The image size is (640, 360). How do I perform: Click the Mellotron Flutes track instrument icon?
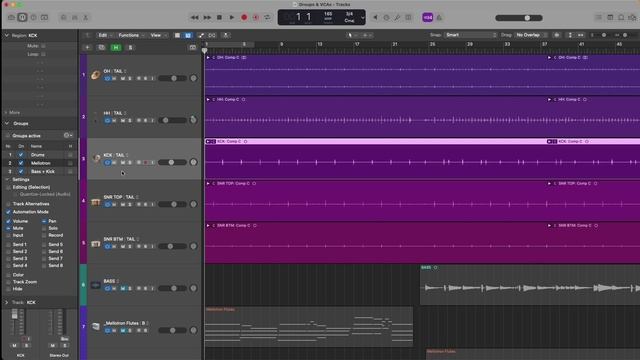(96, 327)
